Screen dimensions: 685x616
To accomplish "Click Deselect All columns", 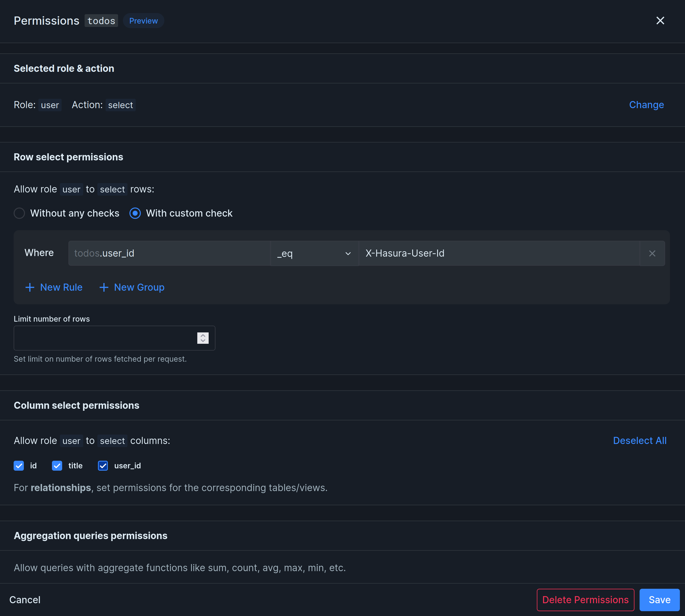I will (639, 440).
